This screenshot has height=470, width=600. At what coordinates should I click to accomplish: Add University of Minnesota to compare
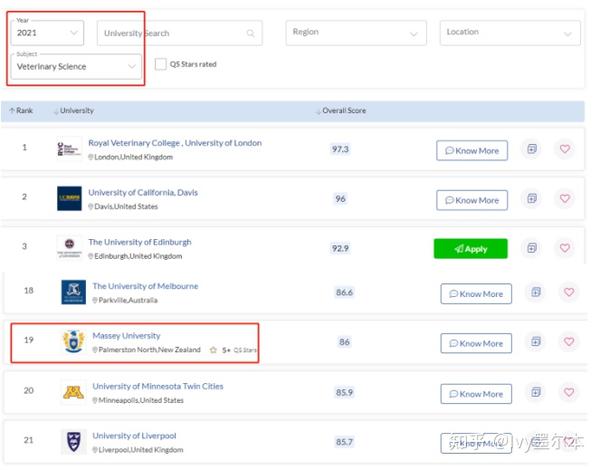(536, 392)
